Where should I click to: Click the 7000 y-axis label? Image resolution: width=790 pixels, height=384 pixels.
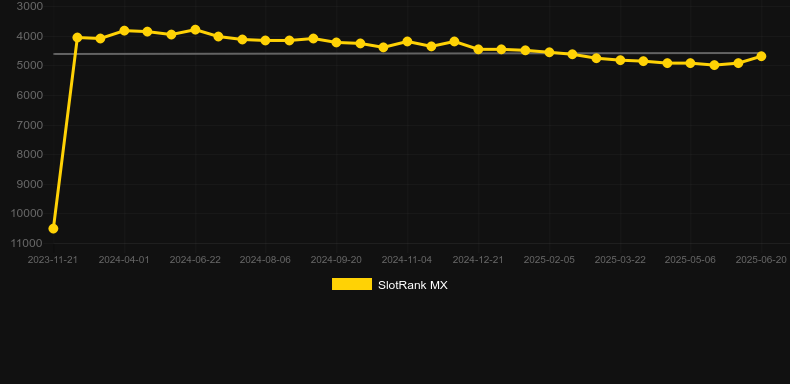[x=30, y=124]
